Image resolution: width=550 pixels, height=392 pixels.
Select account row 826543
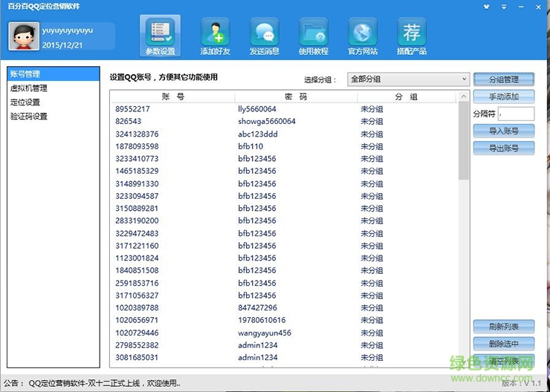point(285,121)
